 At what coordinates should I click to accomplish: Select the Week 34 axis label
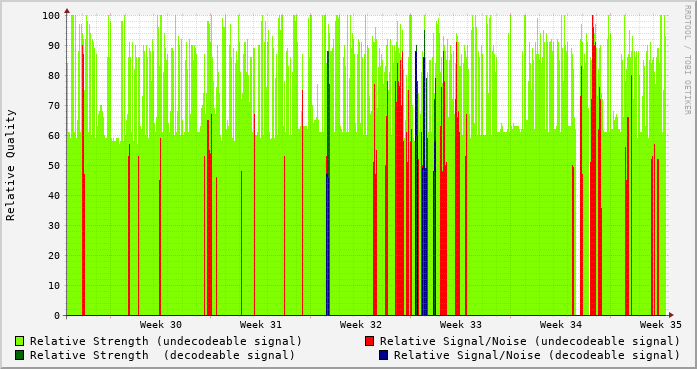[561, 325]
